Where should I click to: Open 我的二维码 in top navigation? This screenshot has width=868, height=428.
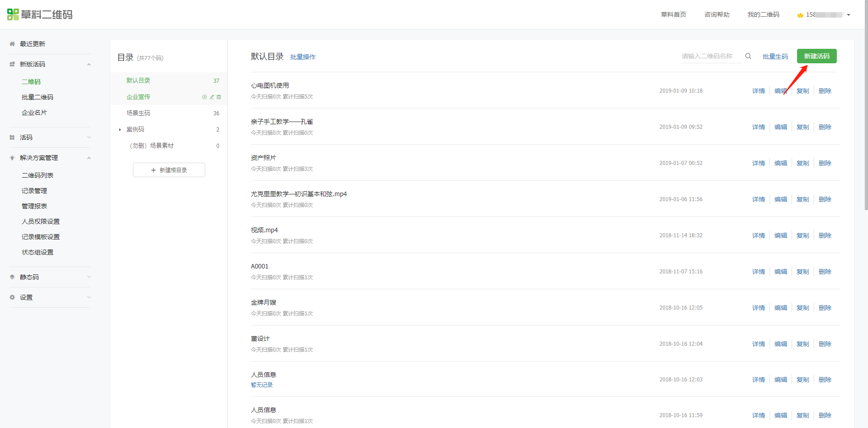763,14
